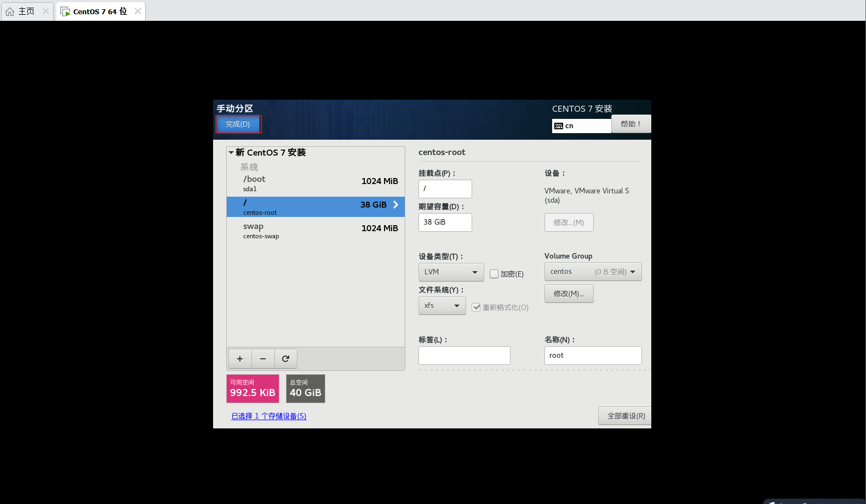Click the centos-root heading text
Image resolution: width=866 pixels, height=504 pixels.
(442, 152)
